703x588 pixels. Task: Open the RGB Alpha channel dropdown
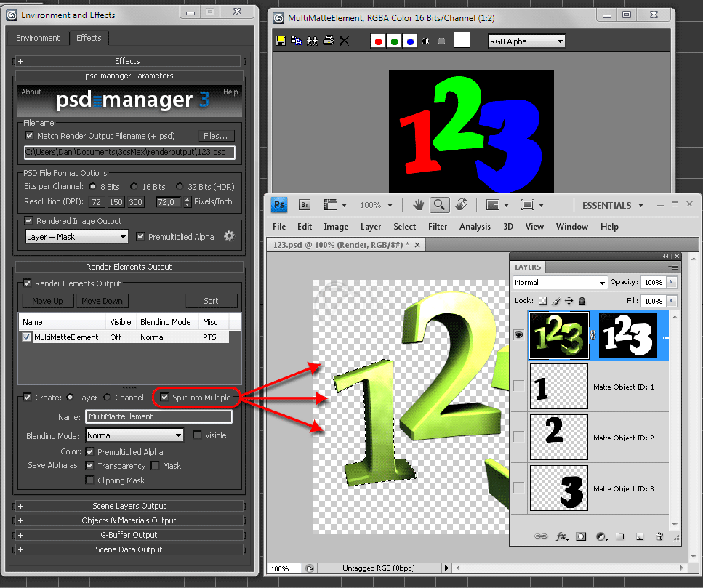click(x=526, y=41)
